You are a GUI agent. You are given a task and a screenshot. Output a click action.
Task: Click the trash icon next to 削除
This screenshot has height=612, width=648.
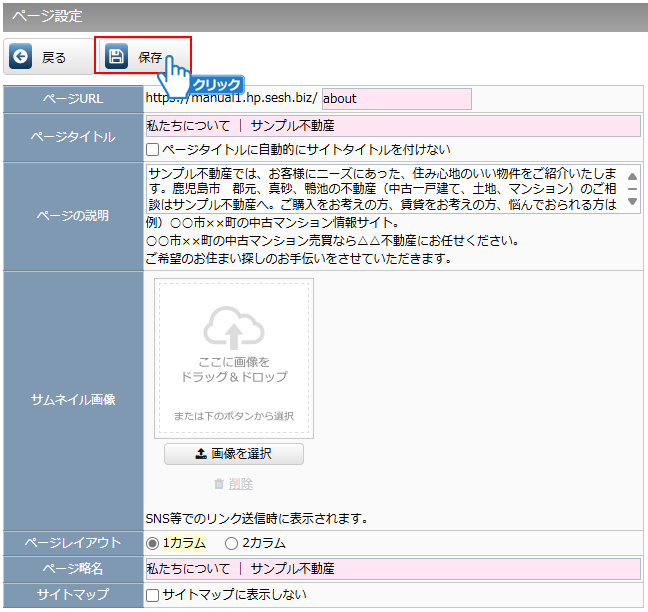[219, 484]
